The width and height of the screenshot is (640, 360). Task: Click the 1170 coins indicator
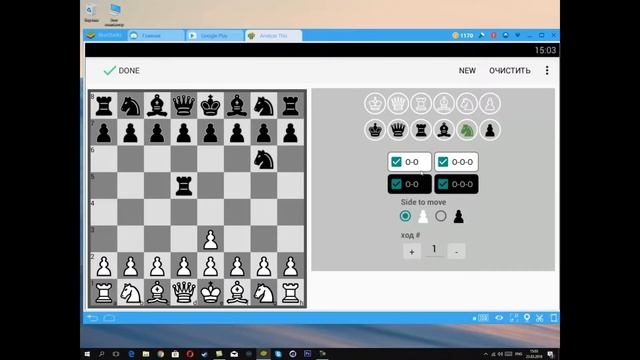[462, 36]
